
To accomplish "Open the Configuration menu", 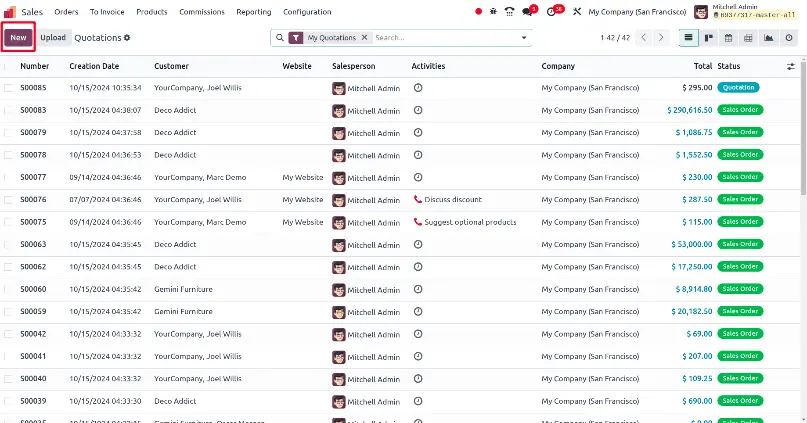I will pos(307,12).
